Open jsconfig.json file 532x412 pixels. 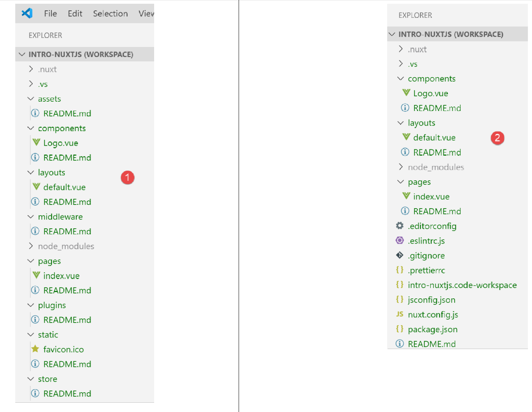(431, 300)
